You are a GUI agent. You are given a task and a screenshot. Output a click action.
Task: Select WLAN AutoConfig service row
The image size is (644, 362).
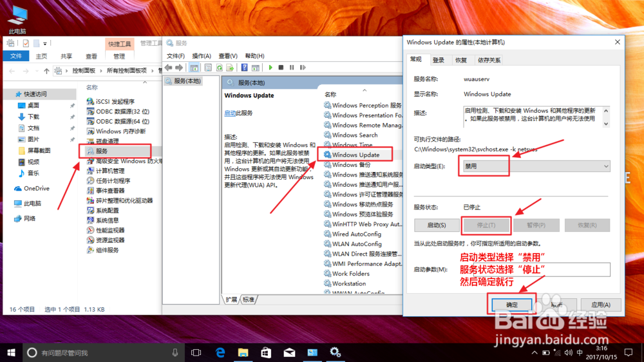click(x=357, y=244)
